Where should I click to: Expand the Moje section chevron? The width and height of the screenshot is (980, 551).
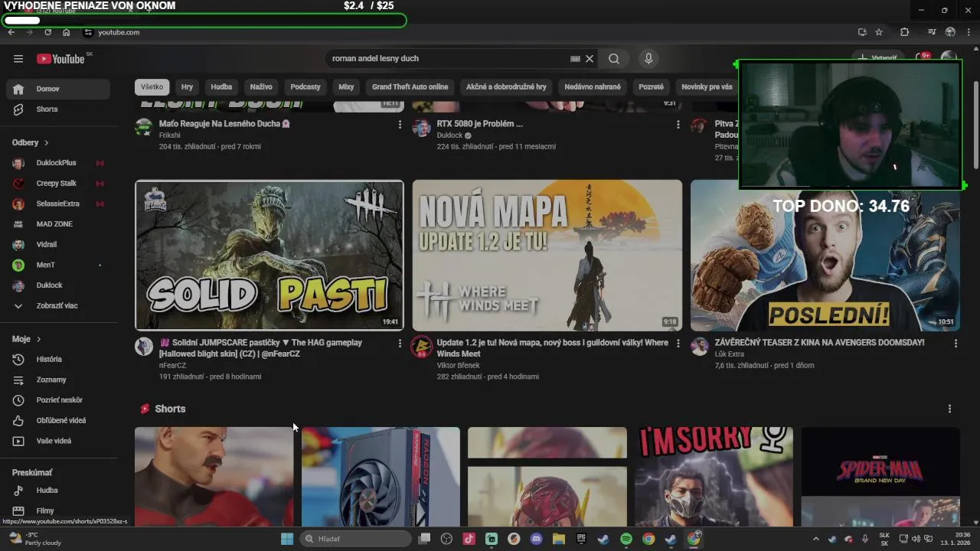click(x=38, y=339)
